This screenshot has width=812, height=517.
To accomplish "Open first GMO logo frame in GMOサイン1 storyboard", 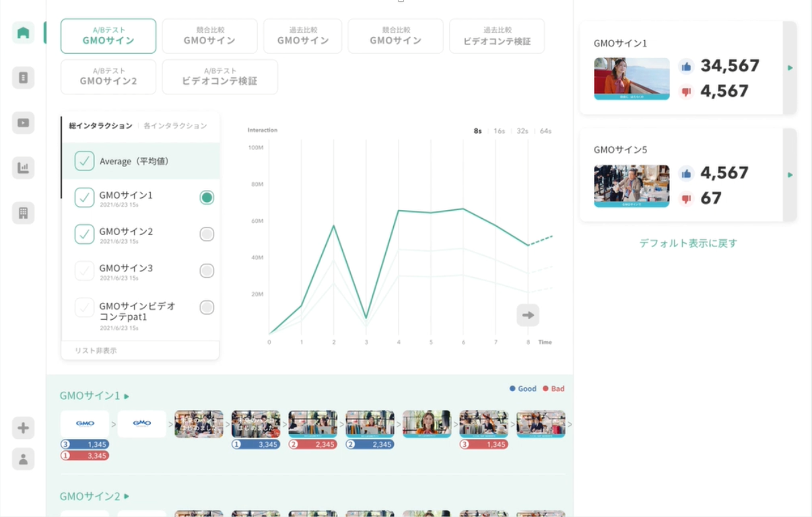I will [85, 424].
